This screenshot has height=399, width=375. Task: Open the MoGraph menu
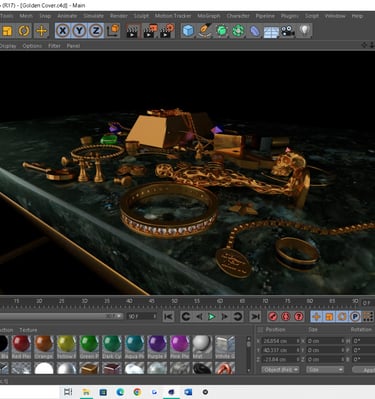point(209,16)
